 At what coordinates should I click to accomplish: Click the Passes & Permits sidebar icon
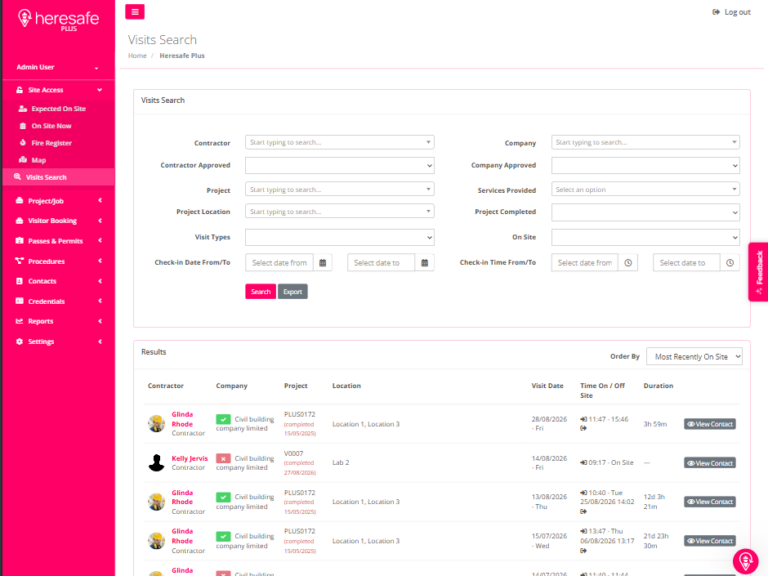coord(20,240)
